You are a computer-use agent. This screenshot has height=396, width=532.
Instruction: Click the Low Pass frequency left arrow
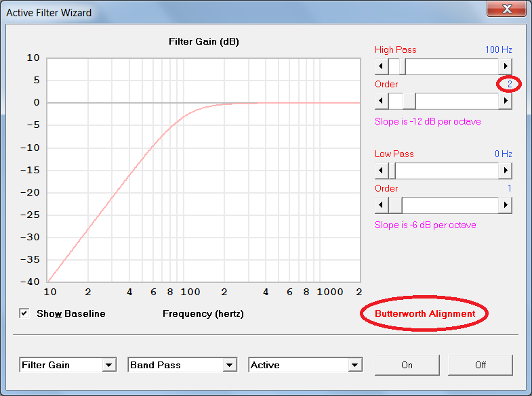pos(382,171)
